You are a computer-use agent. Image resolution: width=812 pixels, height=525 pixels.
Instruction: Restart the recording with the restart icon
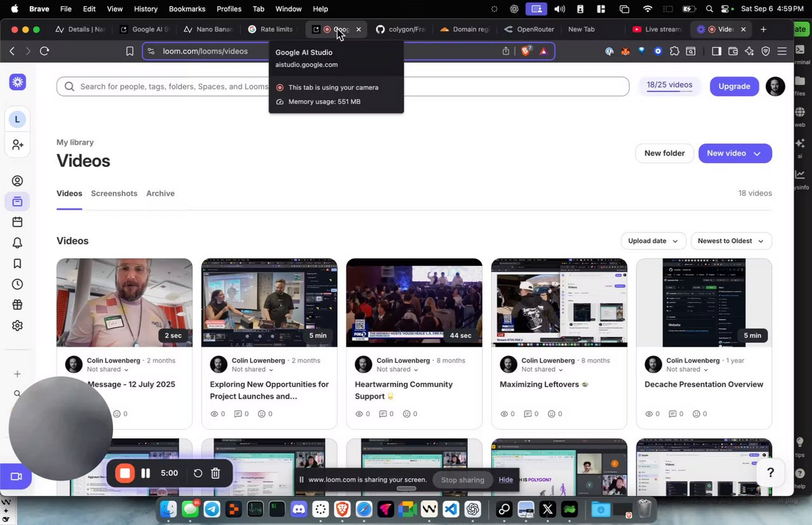point(198,474)
